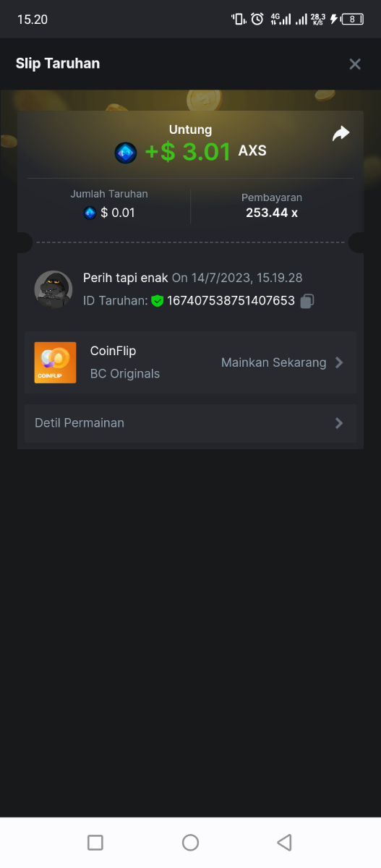Tap the 253.44 x payout value
This screenshot has height=868, width=381.
coord(272,213)
